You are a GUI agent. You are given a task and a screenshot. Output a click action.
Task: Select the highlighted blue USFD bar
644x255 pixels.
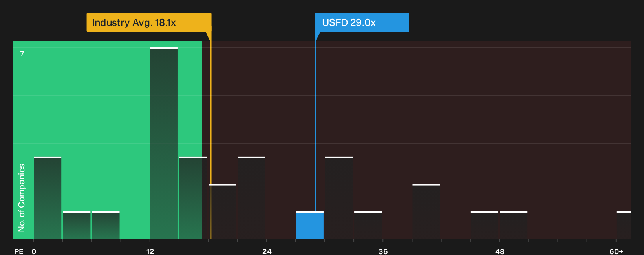310,225
